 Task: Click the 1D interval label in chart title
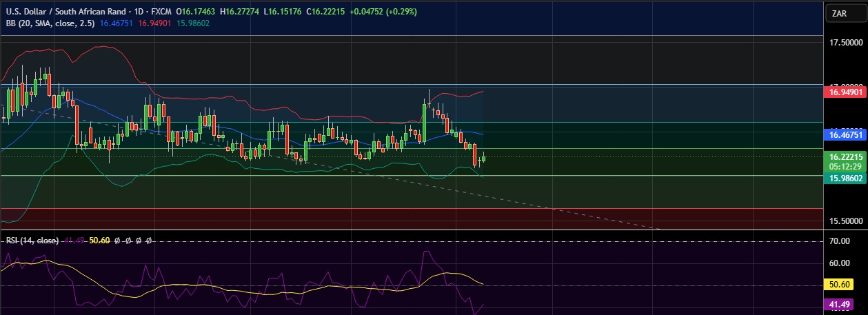point(140,12)
